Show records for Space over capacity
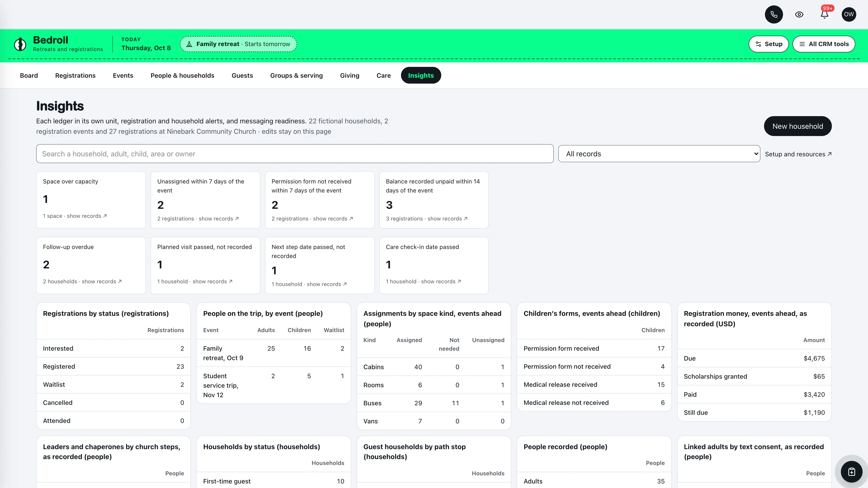This screenshot has width=868, height=488. (x=75, y=216)
